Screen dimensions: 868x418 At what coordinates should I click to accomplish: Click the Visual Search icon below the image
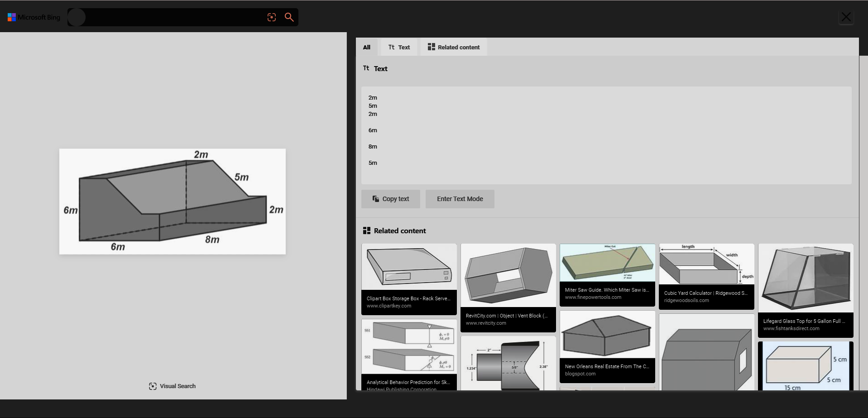[x=153, y=386]
